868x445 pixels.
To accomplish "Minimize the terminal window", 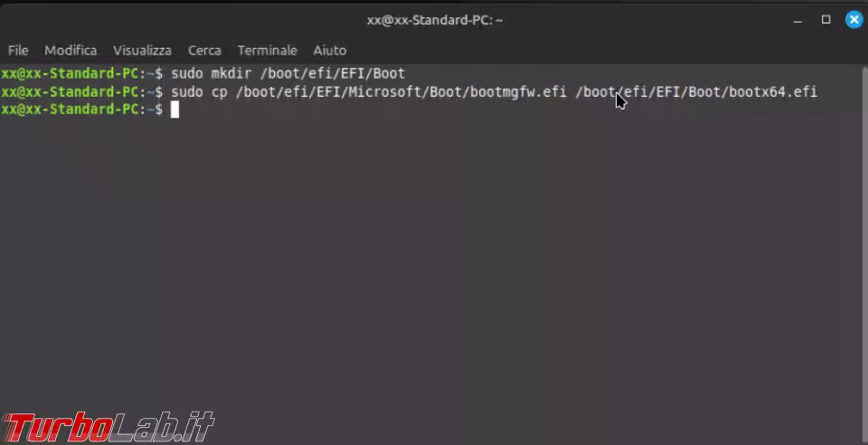I will 797,22.
